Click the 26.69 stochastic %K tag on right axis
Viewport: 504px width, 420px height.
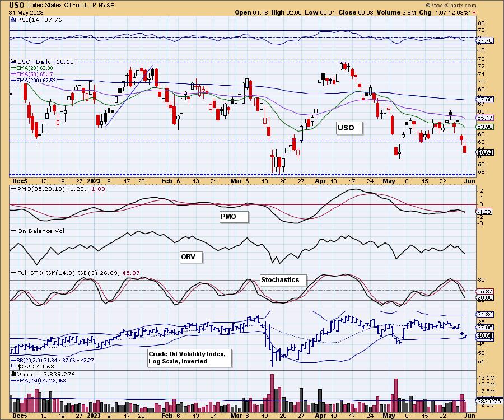coord(484,298)
